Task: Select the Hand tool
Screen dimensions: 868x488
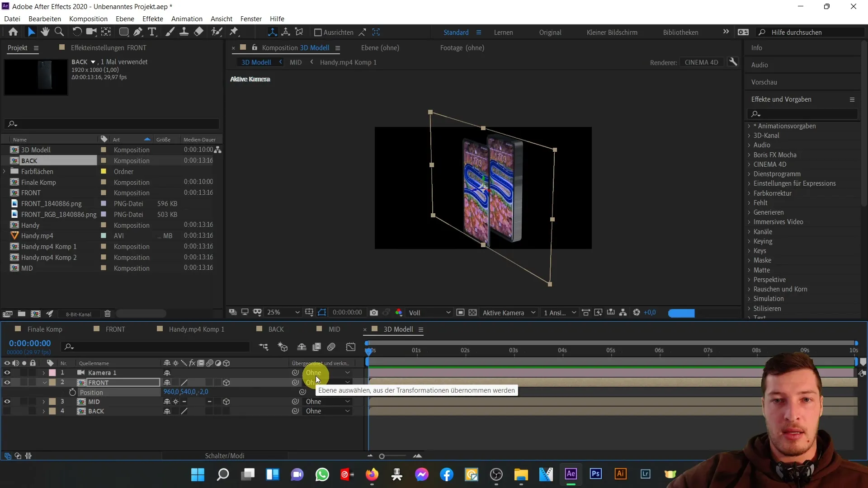Action: 45,32
